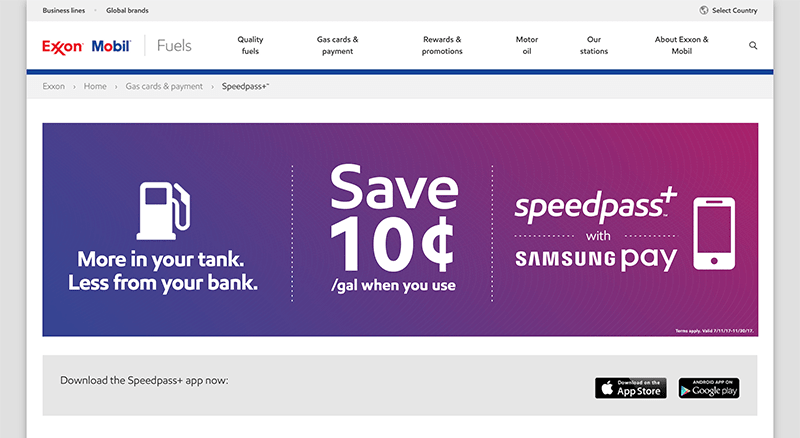This screenshot has height=438, width=800.
Task: Click the Gas cards & payment breadcrumb
Action: coord(164,86)
